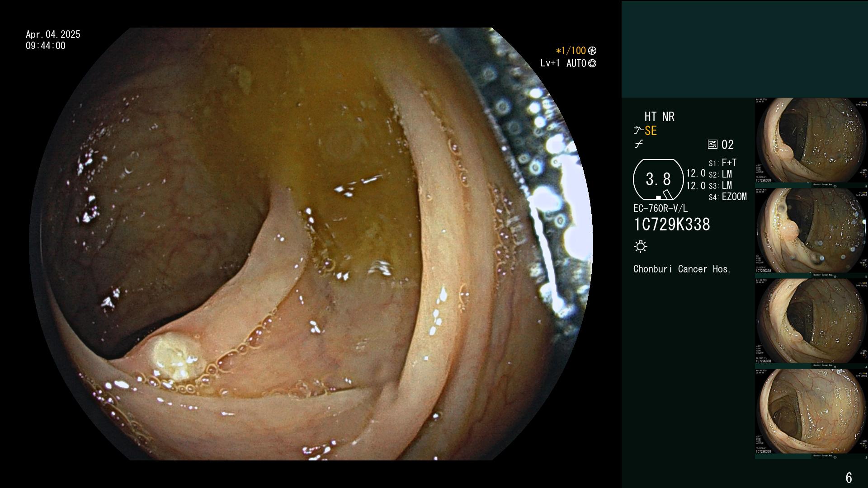
Task: Open the first thumbnail in the captured-image strip
Action: pyautogui.click(x=811, y=143)
